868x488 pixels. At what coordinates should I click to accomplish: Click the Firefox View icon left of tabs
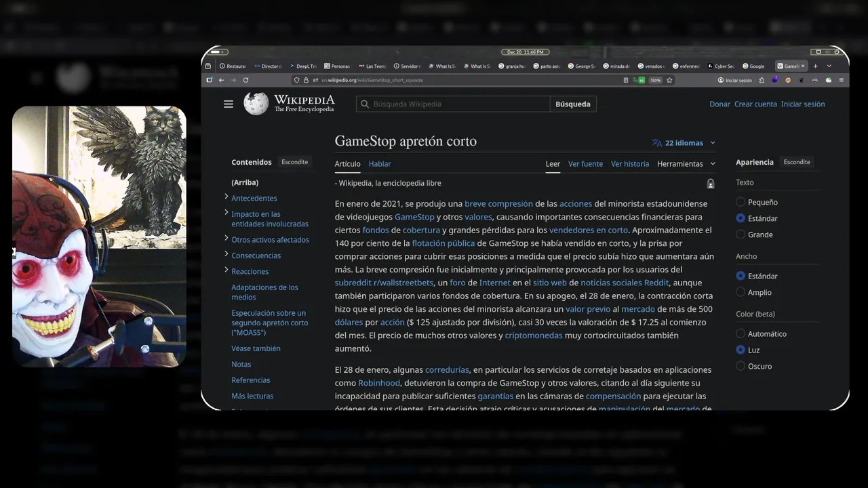pos(208,66)
